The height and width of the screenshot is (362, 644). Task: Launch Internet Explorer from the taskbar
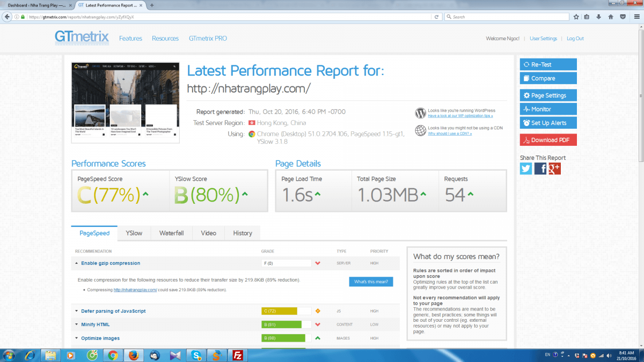(x=30, y=355)
